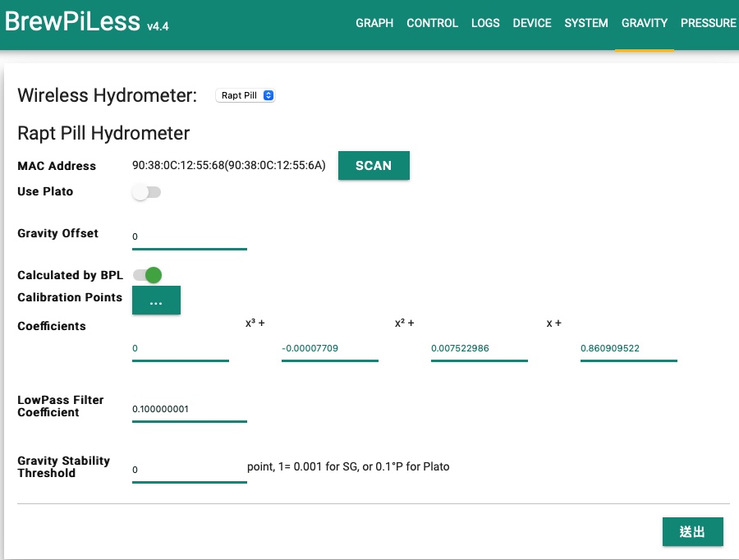The image size is (739, 560).
Task: Open the Wireless Hydrometer type dropdown
Action: [x=245, y=95]
